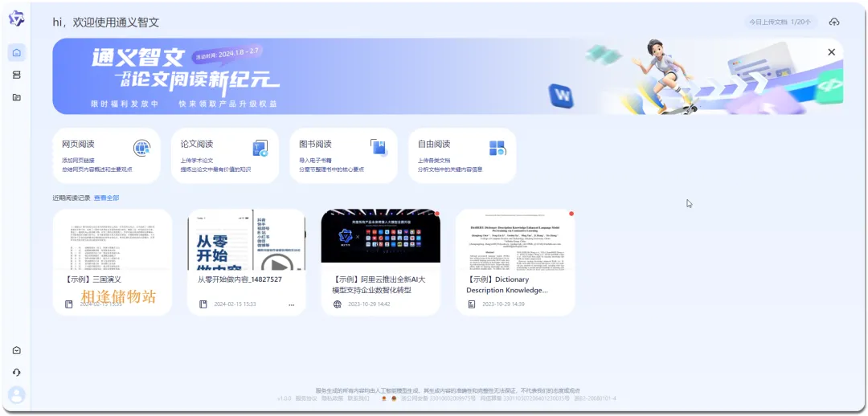Click the paper icon on the Dictionary card

472,304
